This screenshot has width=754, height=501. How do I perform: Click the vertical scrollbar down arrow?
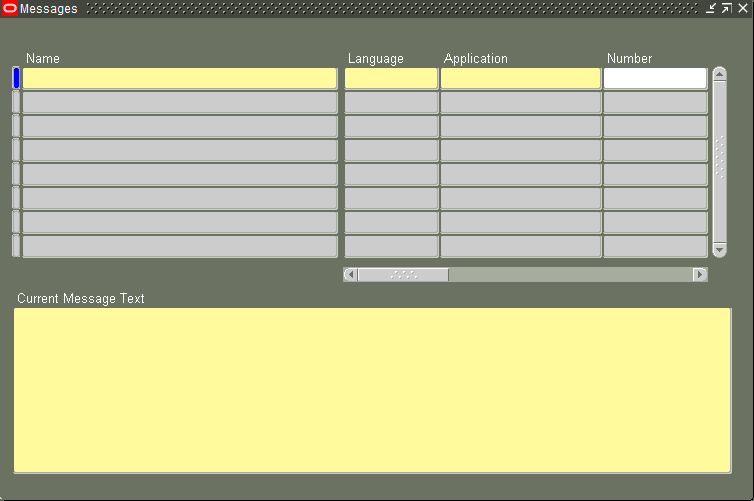point(719,249)
